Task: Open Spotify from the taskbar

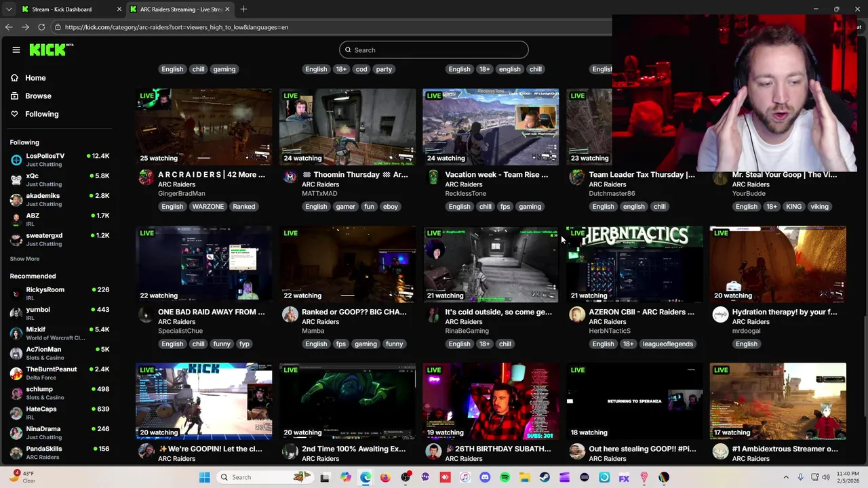Action: pyautogui.click(x=505, y=477)
